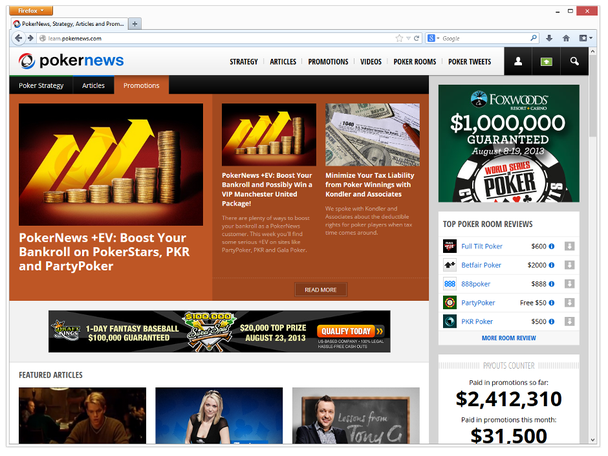This screenshot has width=608, height=456.
Task: Open the PROMOTIONS navigation menu
Action: 328,62
